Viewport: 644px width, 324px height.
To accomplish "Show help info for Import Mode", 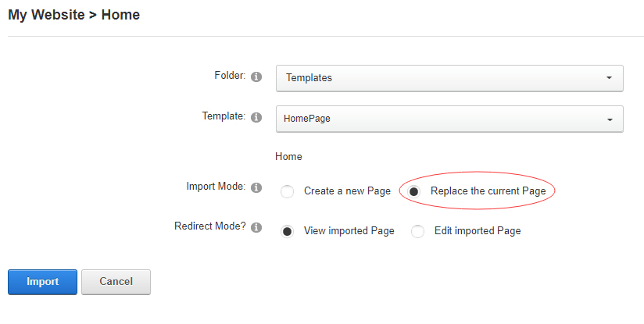I will 256,188.
